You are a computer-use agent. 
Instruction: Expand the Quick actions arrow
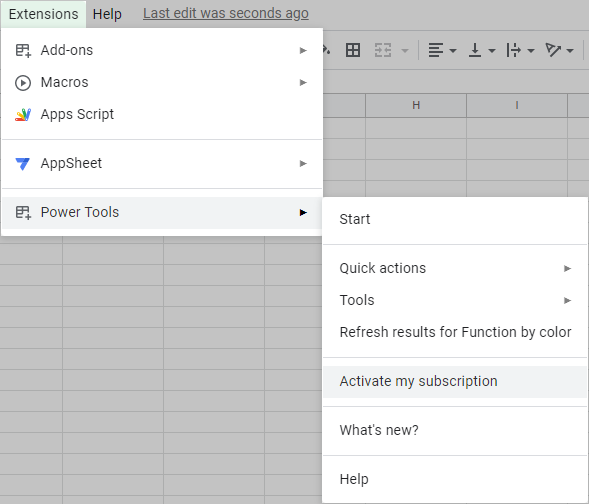(567, 269)
